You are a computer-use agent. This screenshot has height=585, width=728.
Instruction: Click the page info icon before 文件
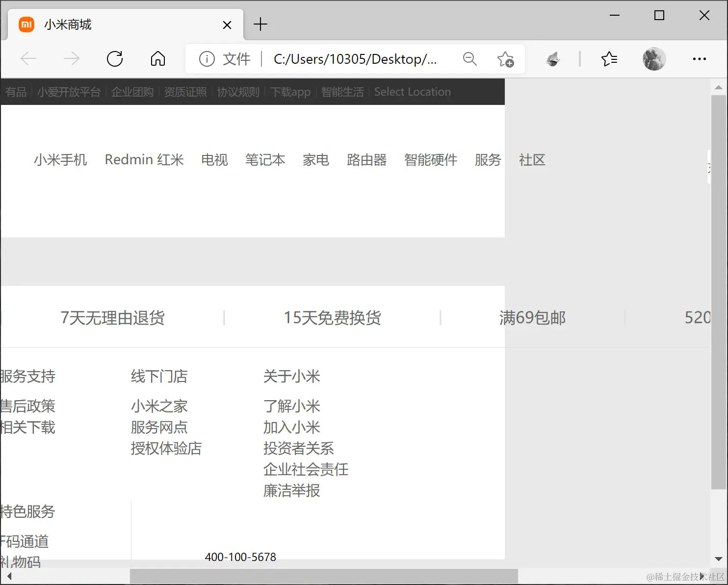[207, 59]
